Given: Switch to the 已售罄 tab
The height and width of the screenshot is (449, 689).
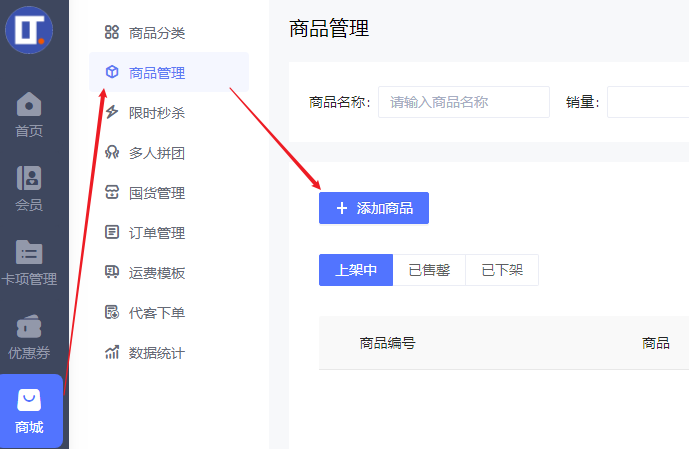Looking at the screenshot, I should click(429, 270).
